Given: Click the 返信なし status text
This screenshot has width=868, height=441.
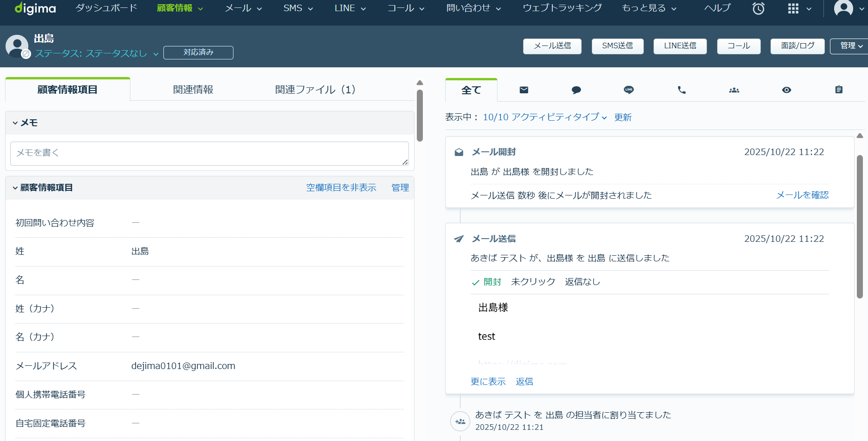Looking at the screenshot, I should pos(583,282).
